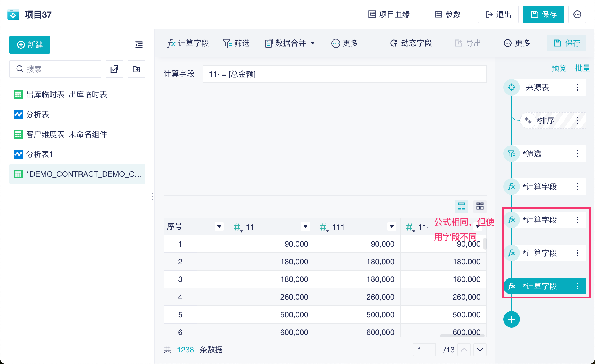
Task: Click the new folder icon
Action: click(136, 69)
